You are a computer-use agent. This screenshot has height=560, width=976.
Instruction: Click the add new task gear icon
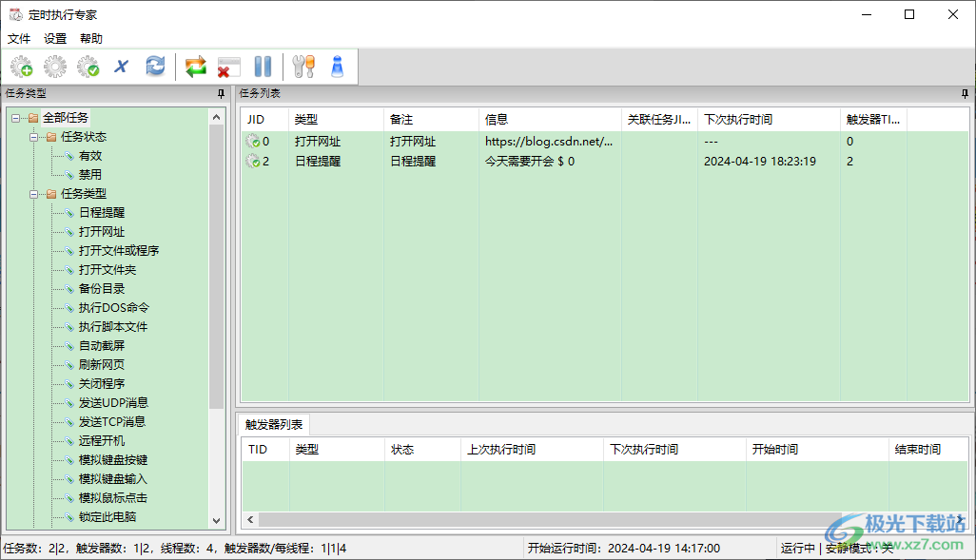22,67
